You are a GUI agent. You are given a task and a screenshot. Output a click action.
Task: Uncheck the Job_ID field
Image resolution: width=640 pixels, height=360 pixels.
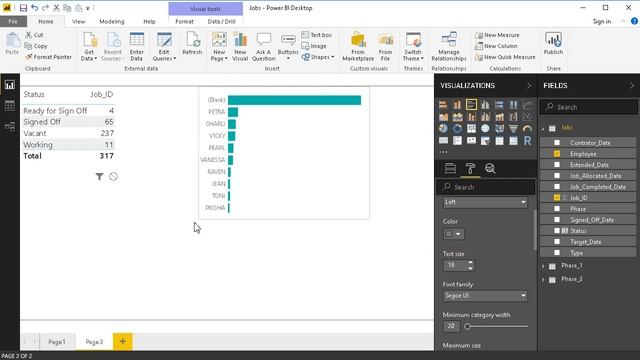(x=557, y=198)
